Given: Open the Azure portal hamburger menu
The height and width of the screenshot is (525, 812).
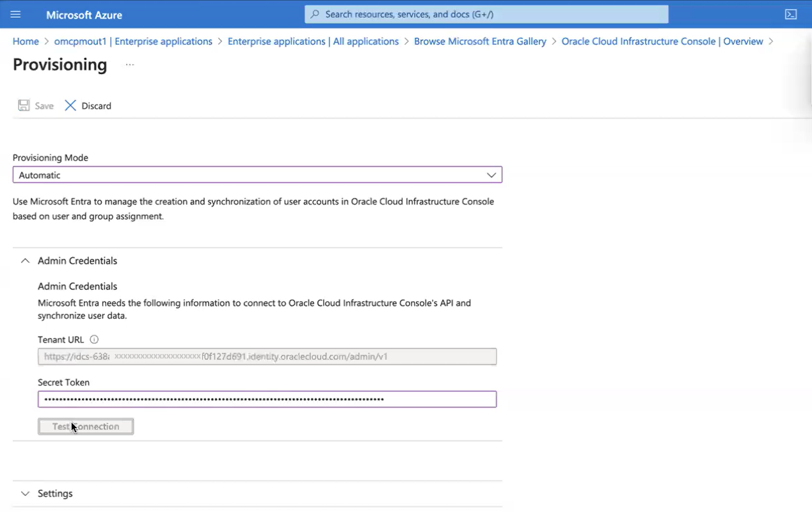Looking at the screenshot, I should [15, 14].
